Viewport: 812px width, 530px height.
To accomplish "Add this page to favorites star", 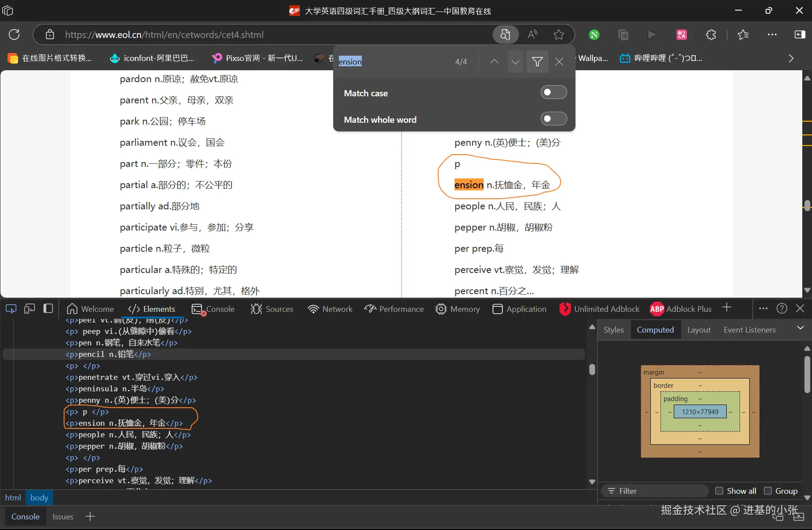I will 559,34.
